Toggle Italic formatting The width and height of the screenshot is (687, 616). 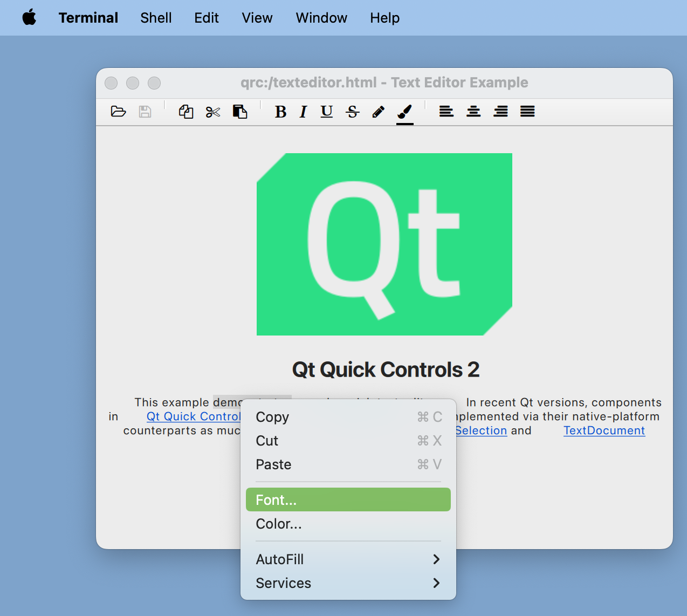click(303, 112)
